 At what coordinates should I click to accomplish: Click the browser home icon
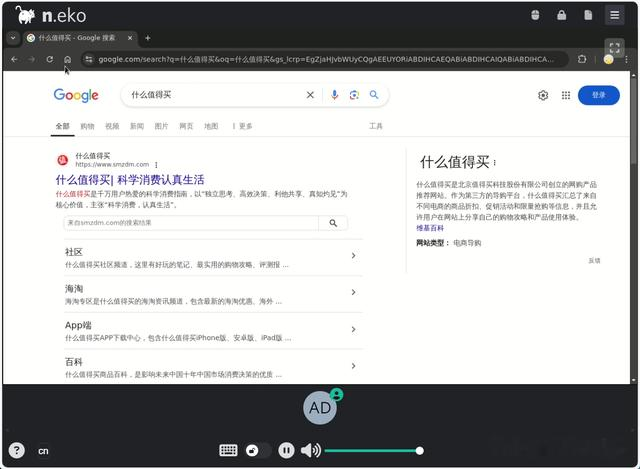pos(67,60)
